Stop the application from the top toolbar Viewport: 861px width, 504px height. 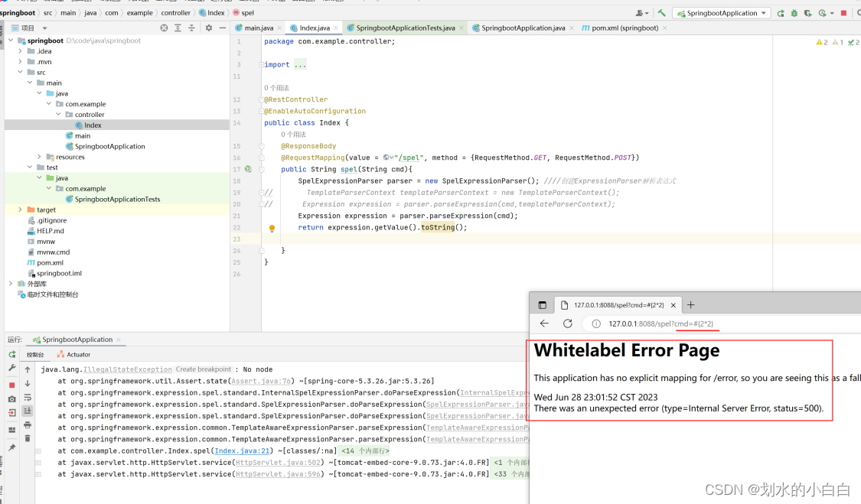pyautogui.click(x=843, y=13)
